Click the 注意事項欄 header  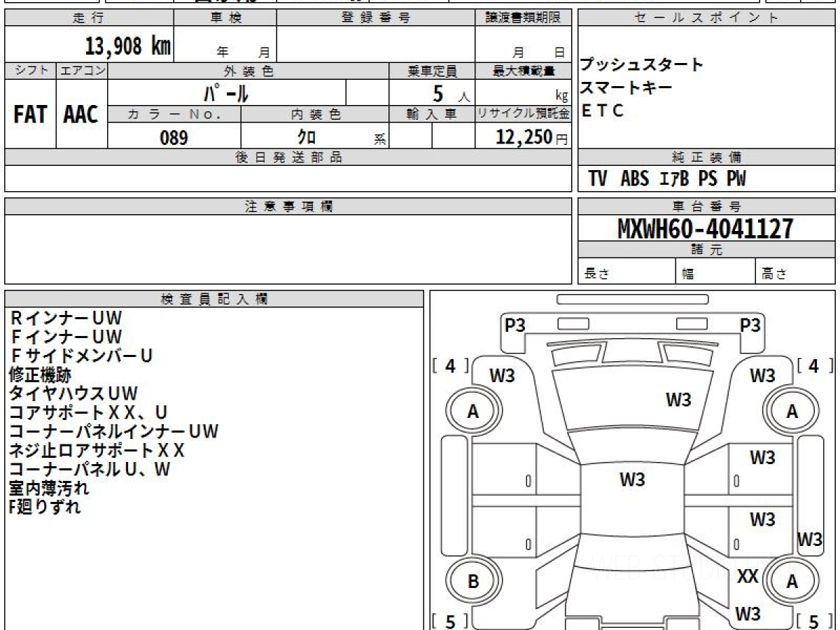click(288, 206)
